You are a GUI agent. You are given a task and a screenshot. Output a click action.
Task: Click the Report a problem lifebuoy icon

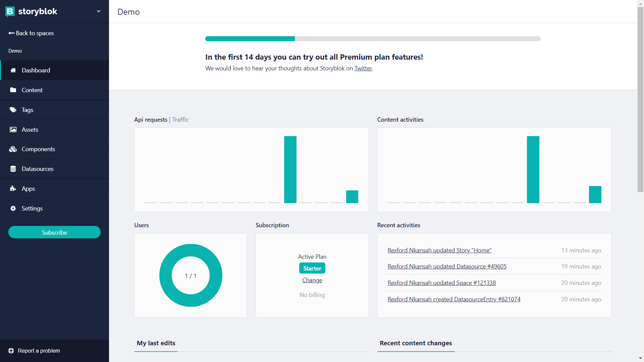click(11, 351)
